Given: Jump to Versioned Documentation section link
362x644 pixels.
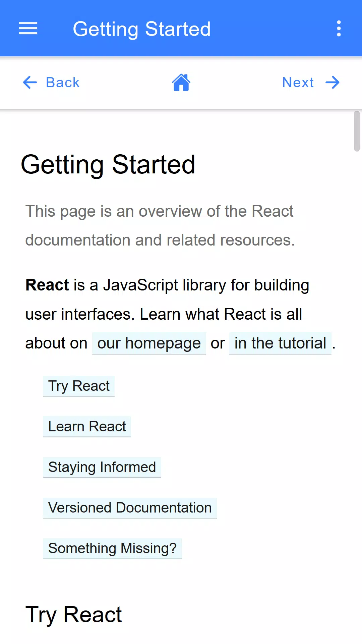Looking at the screenshot, I should 130,508.
